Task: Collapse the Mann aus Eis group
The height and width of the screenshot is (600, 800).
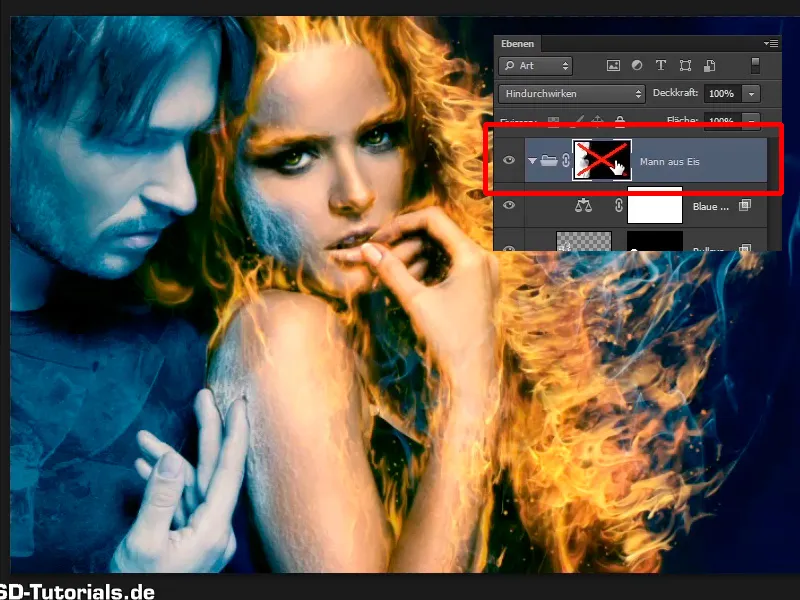Action: tap(532, 161)
